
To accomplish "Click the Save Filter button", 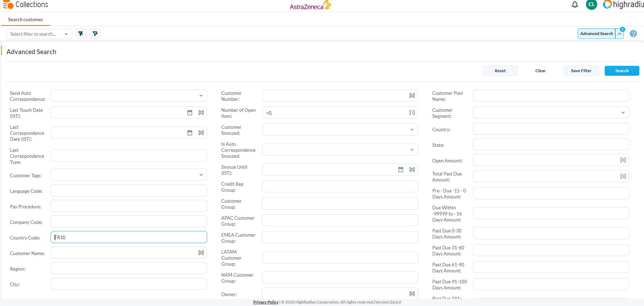I will pos(581,71).
